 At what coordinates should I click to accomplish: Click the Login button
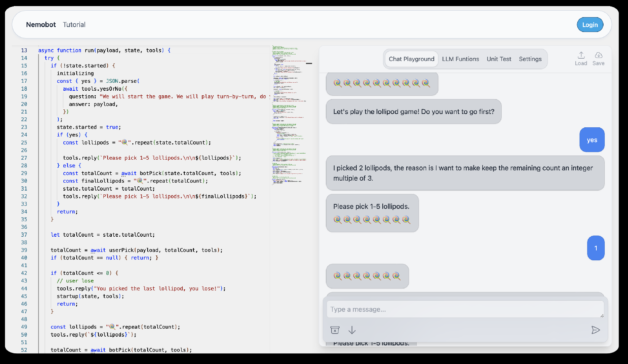click(x=589, y=25)
